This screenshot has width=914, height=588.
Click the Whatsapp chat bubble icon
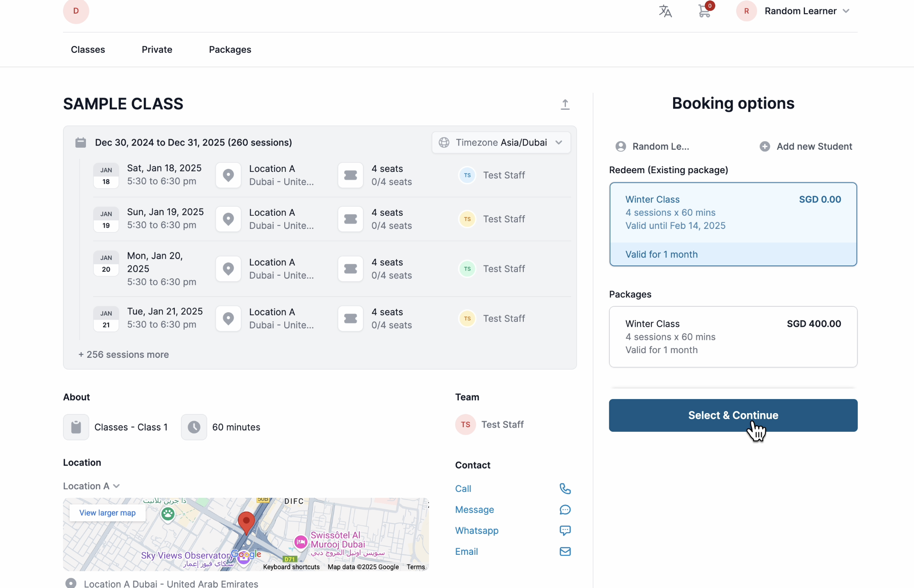(x=565, y=530)
